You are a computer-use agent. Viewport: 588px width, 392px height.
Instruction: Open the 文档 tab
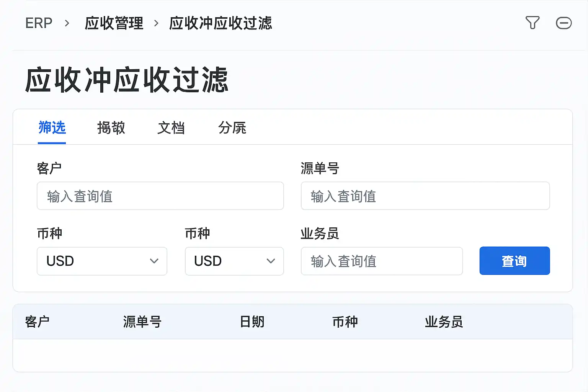tap(171, 128)
